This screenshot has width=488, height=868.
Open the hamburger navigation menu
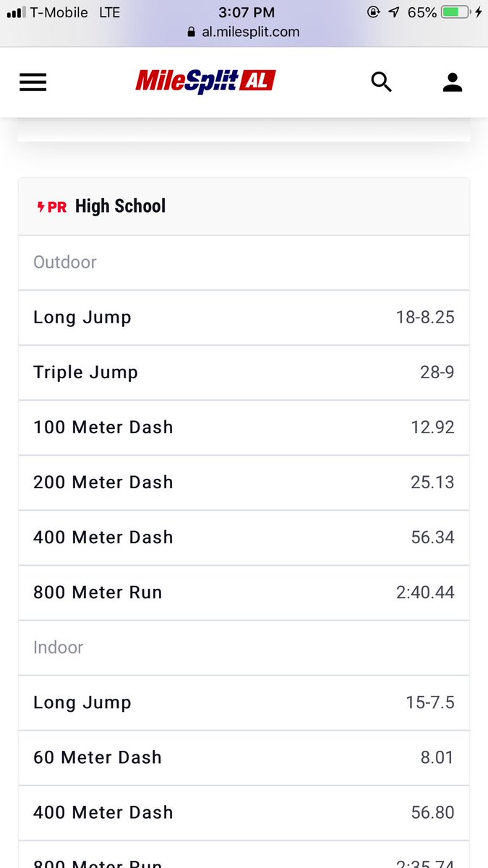click(33, 82)
